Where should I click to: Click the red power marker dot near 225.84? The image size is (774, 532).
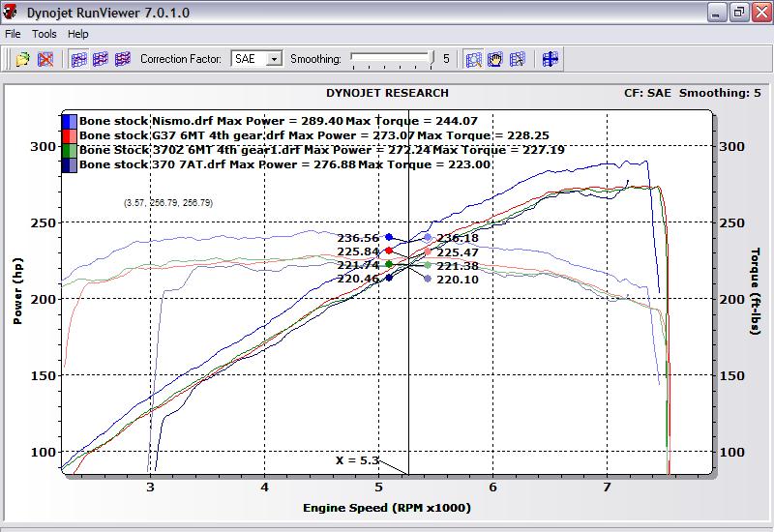tap(389, 251)
